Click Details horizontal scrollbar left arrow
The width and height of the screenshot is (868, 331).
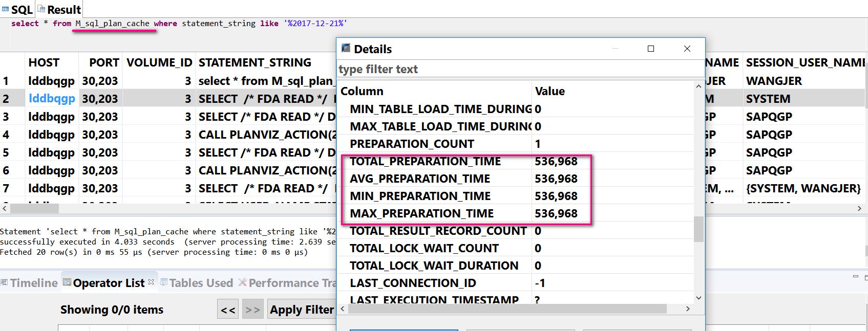pos(343,308)
